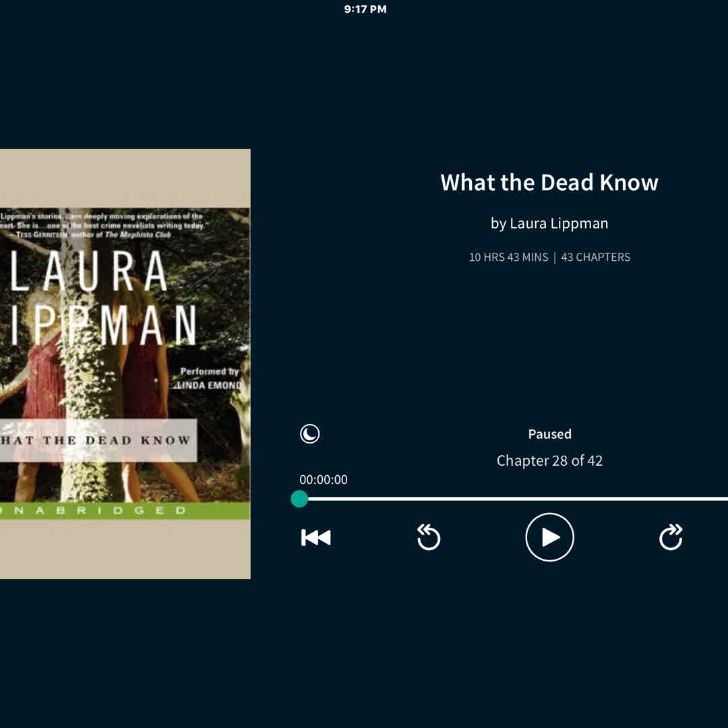Select the What the Dead Know title
This screenshot has height=728, width=728.
point(549,183)
